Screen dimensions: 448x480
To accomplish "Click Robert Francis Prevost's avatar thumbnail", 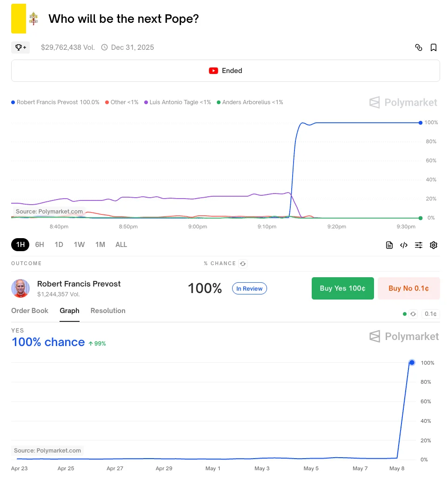I will click(x=20, y=288).
